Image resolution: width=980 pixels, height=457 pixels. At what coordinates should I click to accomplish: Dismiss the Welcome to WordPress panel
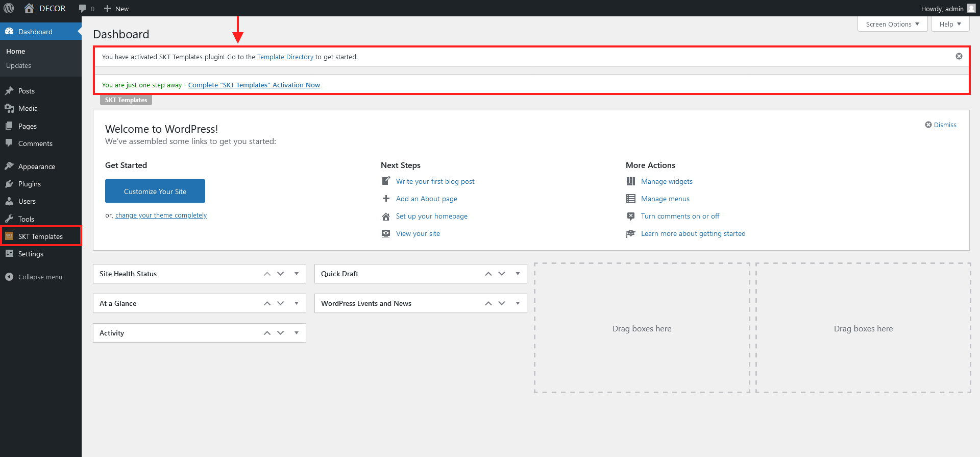coord(941,125)
